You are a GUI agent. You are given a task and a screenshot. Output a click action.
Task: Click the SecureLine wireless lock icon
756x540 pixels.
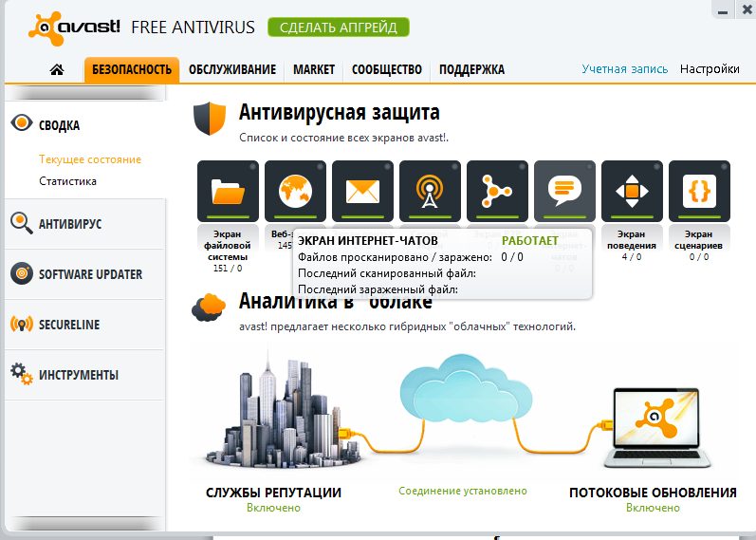click(22, 324)
